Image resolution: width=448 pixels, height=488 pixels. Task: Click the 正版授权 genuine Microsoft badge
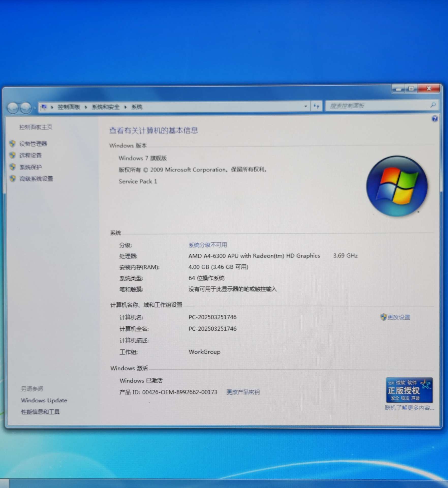409,390
